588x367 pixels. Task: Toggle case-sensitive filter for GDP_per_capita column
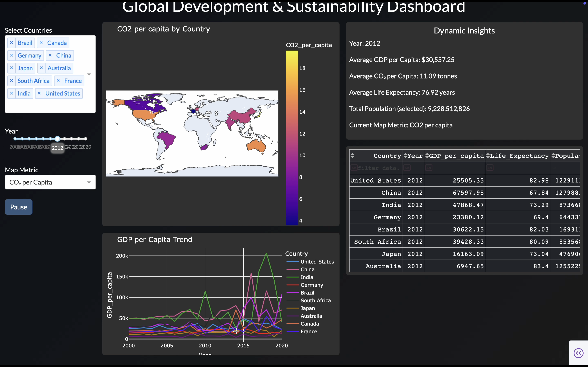(x=429, y=168)
